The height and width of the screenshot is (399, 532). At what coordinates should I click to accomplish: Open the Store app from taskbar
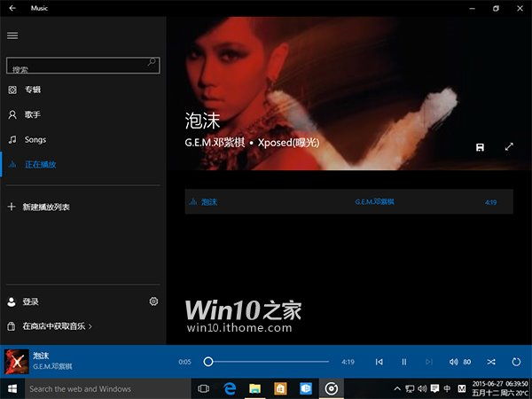point(280,389)
